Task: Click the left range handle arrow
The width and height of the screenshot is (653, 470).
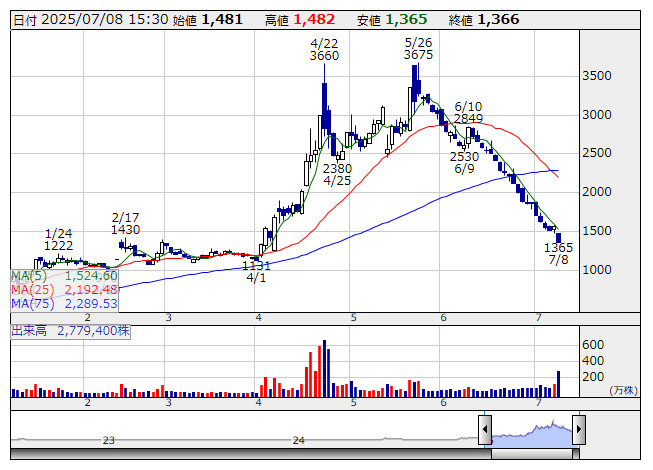Action: tap(485, 429)
